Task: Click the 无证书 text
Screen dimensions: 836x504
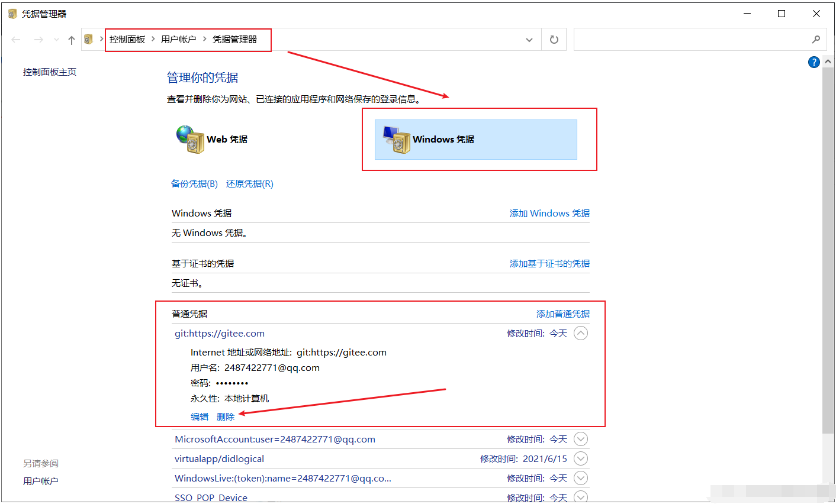Action: [x=187, y=283]
